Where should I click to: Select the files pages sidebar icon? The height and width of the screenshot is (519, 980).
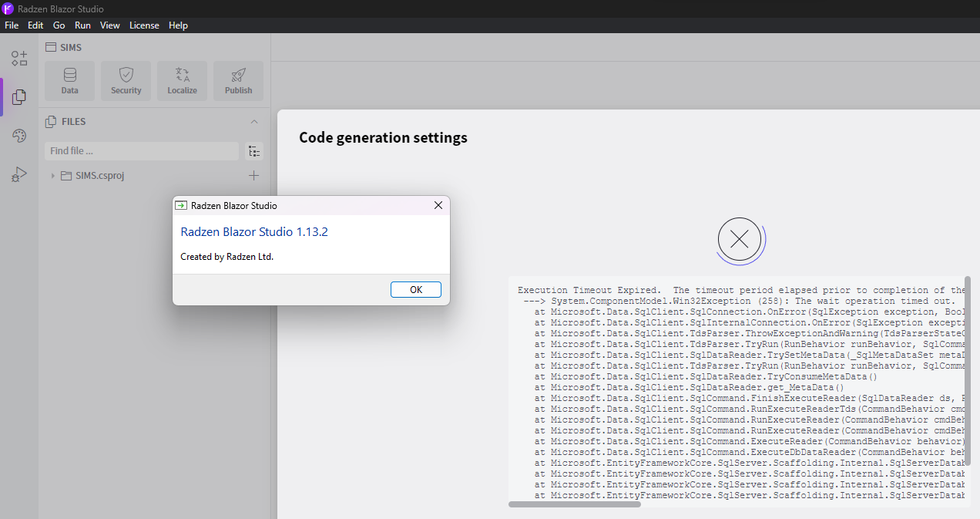(19, 97)
